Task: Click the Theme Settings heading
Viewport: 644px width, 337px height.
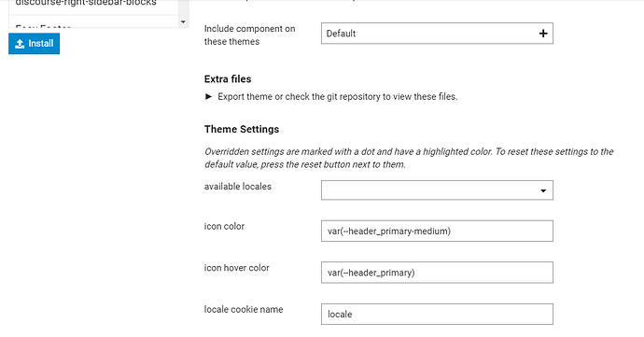Action: (x=242, y=129)
